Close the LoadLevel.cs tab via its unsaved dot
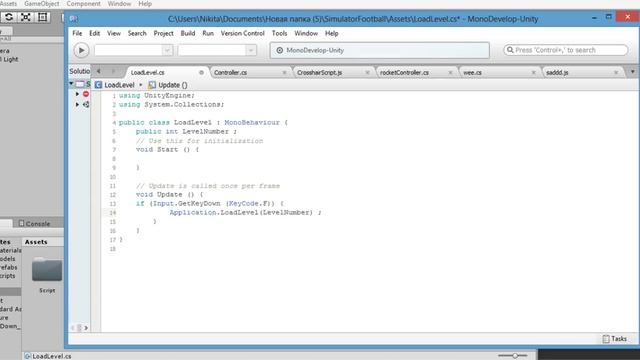The height and width of the screenshot is (360, 640). pos(201,72)
